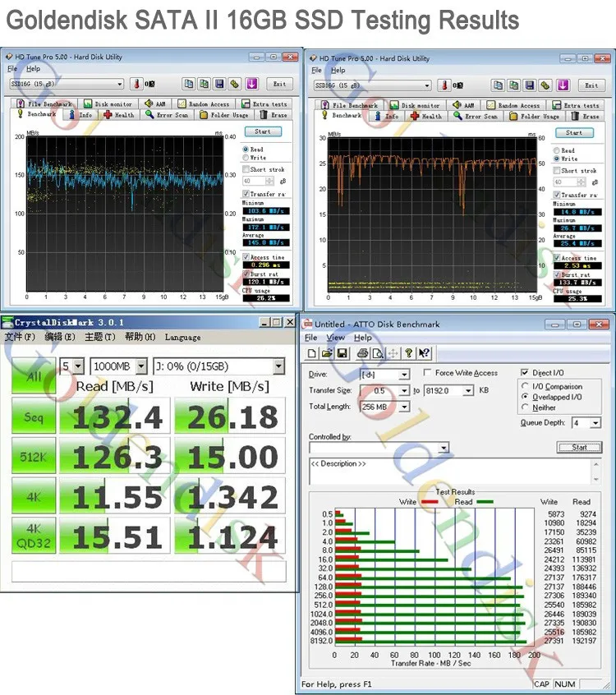Toggle Access time checkbox in right HD Tune

(557, 257)
